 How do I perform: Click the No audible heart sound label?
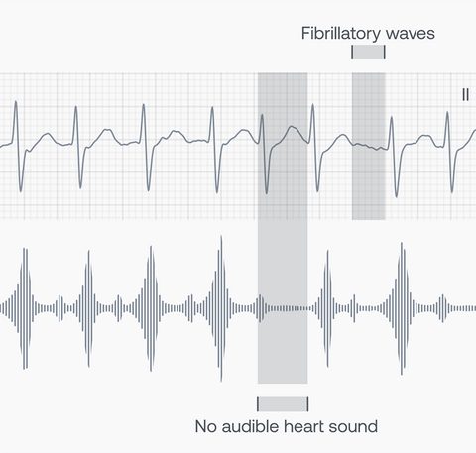pyautogui.click(x=287, y=426)
